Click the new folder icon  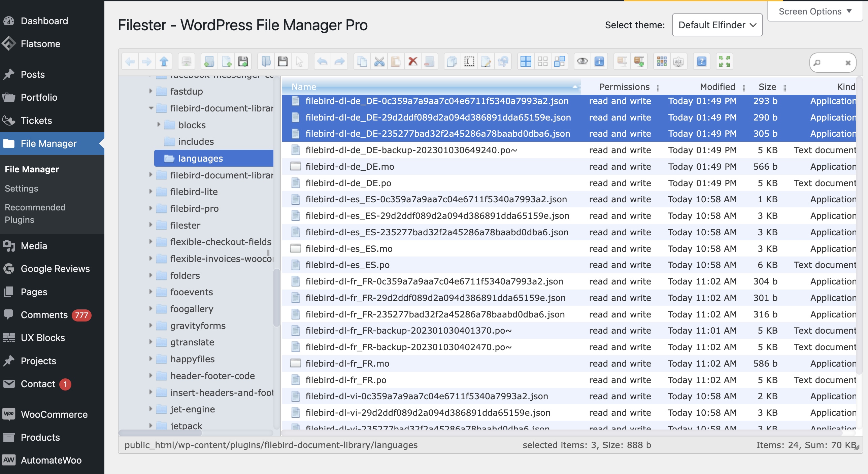209,61
